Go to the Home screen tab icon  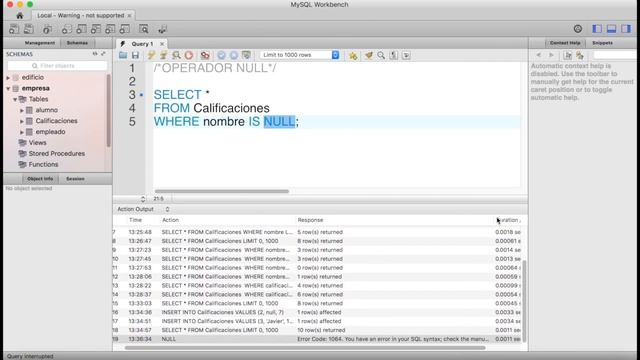click(x=20, y=16)
